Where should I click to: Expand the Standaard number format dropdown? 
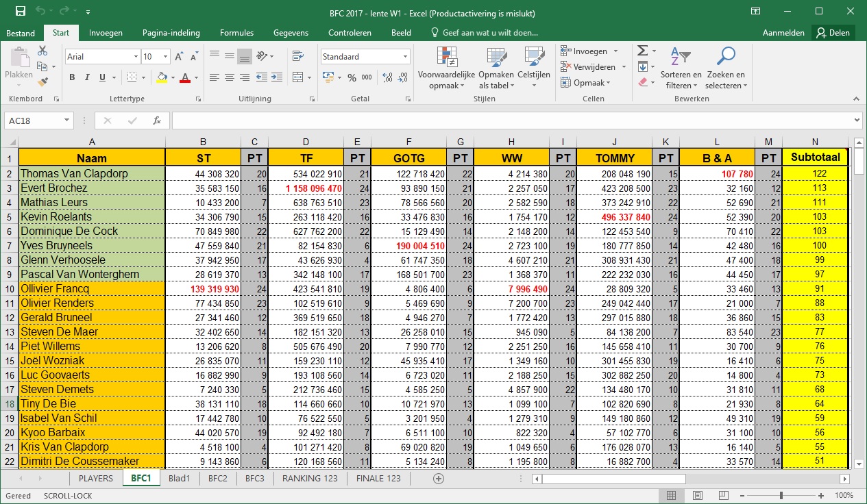(406, 57)
